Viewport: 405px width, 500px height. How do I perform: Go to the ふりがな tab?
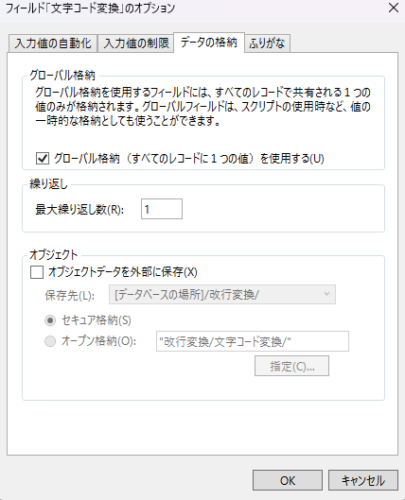click(267, 43)
